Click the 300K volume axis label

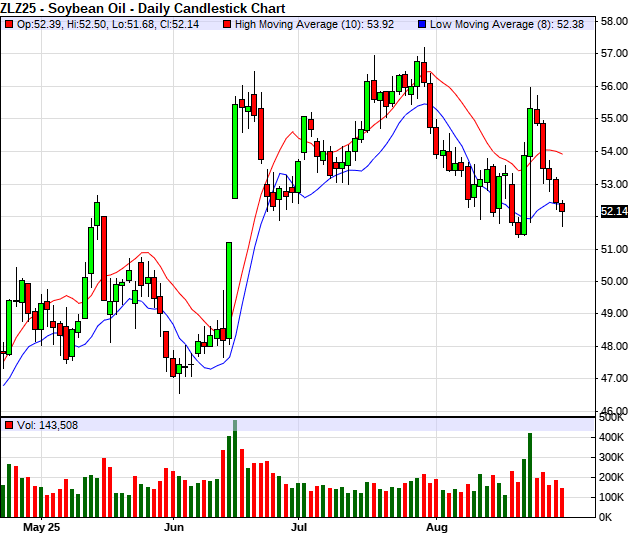click(x=611, y=457)
